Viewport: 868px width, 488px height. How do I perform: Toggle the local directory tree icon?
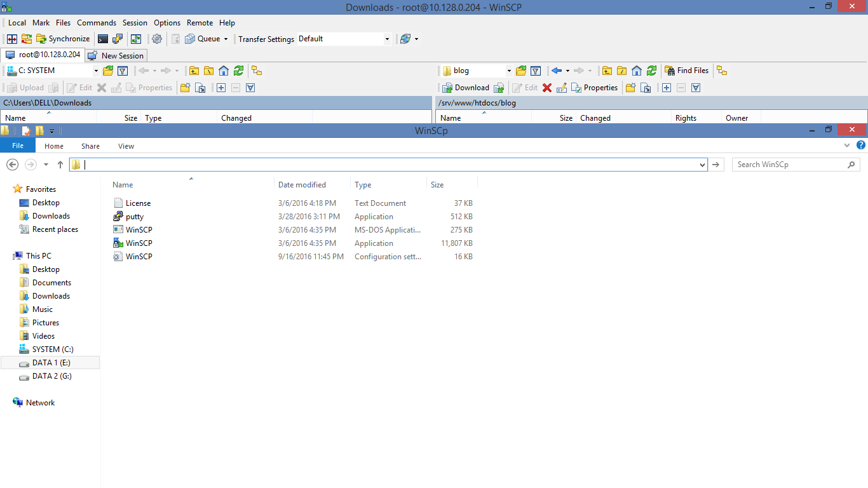pos(257,71)
